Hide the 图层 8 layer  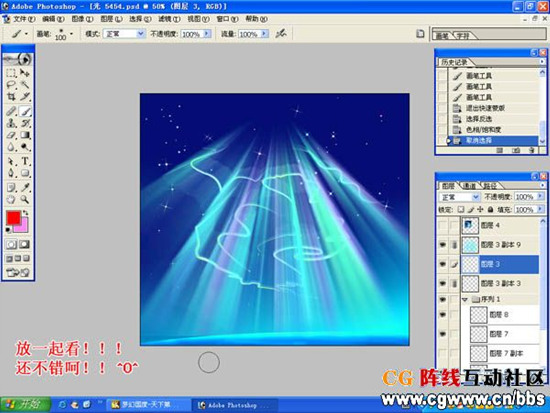pos(443,315)
